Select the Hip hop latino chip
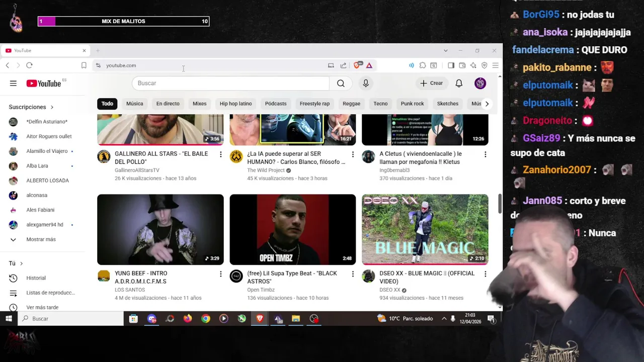This screenshot has width=644, height=362. point(235,104)
